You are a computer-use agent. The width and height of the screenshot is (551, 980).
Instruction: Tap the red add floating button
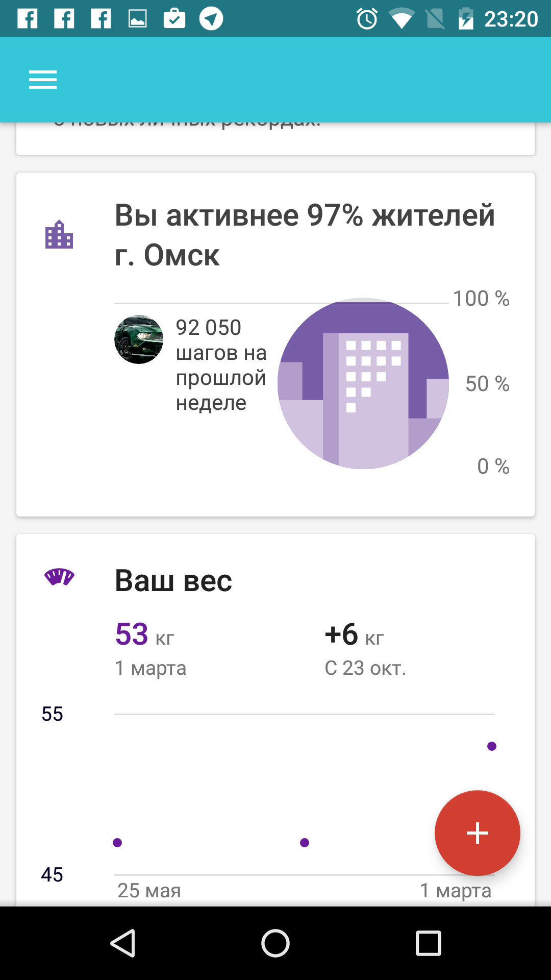pyautogui.click(x=477, y=833)
